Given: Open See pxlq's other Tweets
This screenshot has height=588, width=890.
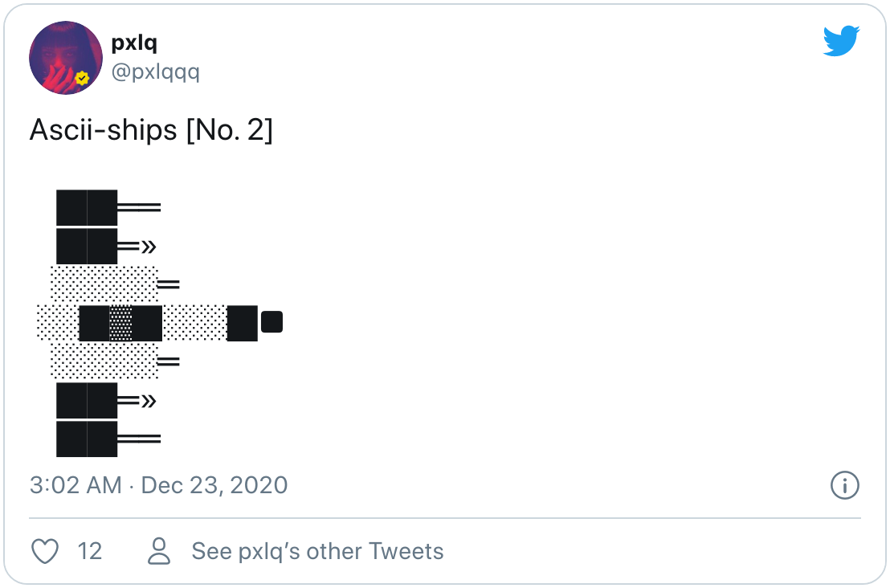Looking at the screenshot, I should [x=318, y=551].
